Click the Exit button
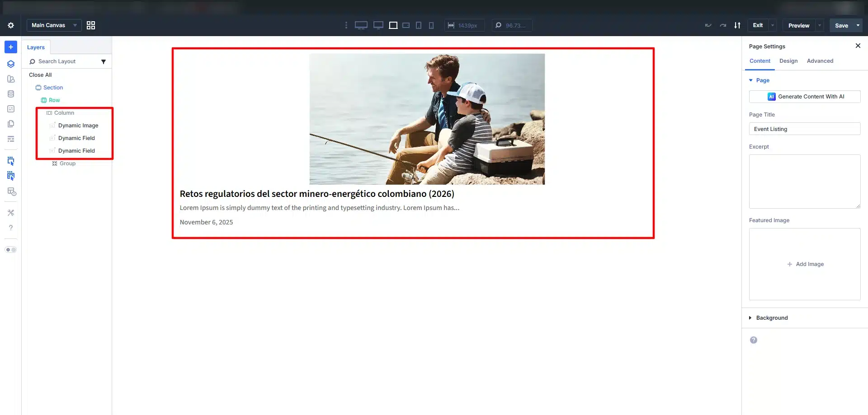Viewport: 868px width, 415px height. click(x=758, y=25)
